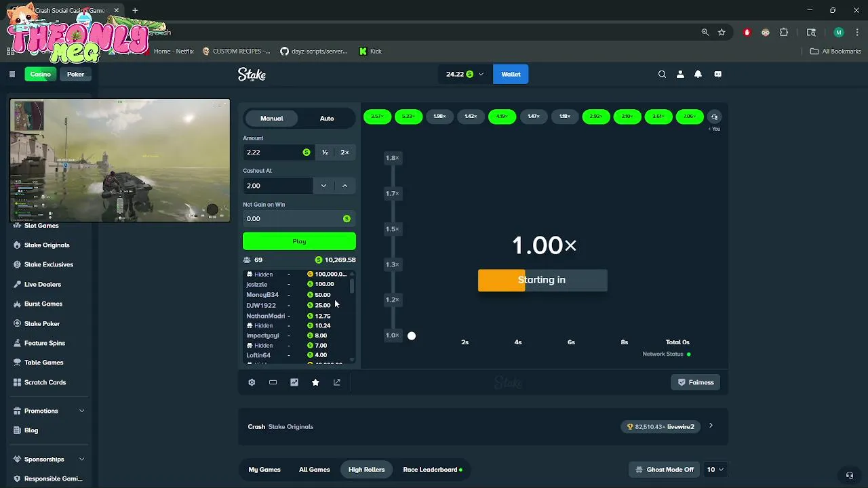
Task: Open live stats chart icon
Action: point(294,382)
